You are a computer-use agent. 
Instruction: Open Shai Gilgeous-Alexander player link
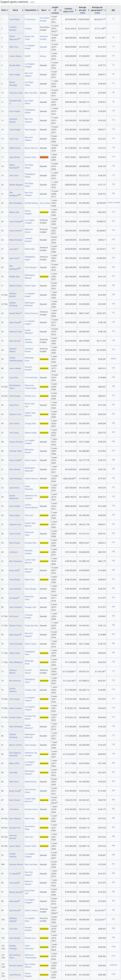coord(15,754)
